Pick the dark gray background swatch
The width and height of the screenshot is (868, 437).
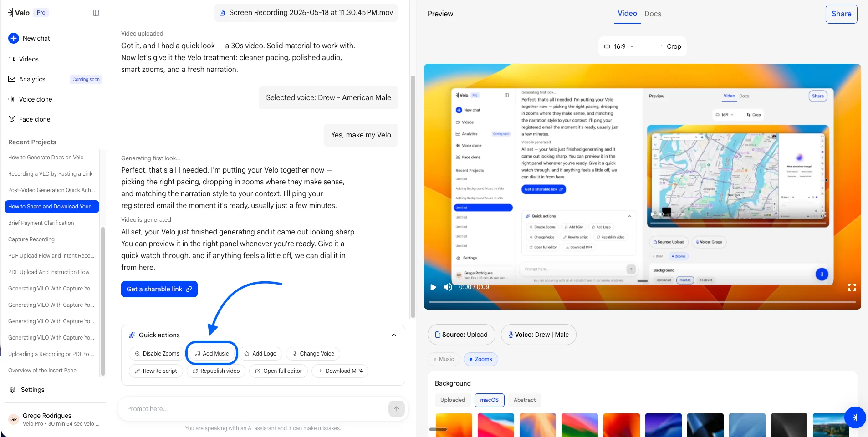click(789, 425)
